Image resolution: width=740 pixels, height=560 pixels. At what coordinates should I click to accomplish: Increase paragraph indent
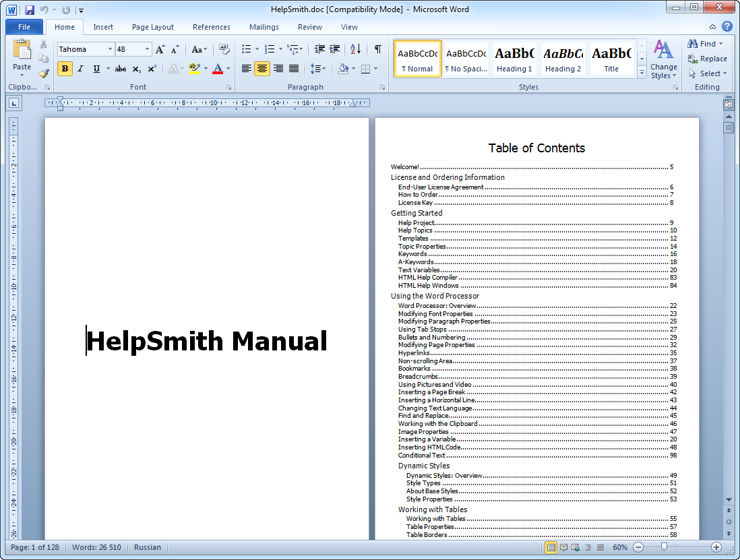point(334,49)
